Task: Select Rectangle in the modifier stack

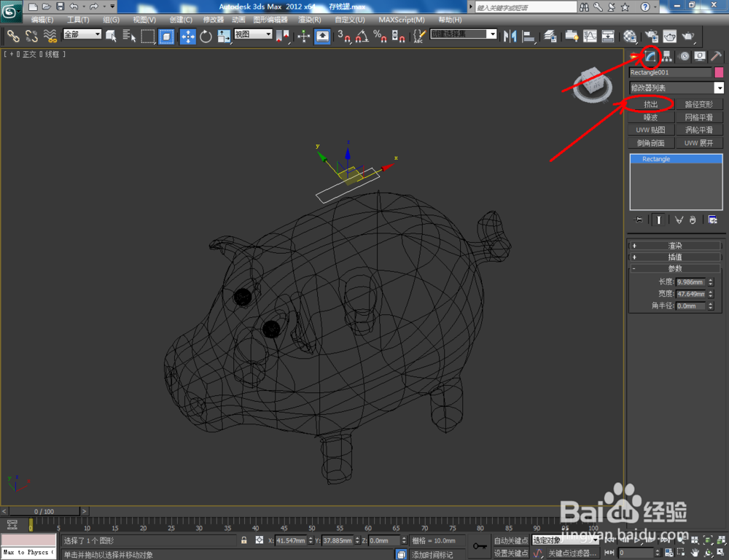Action: (676, 159)
